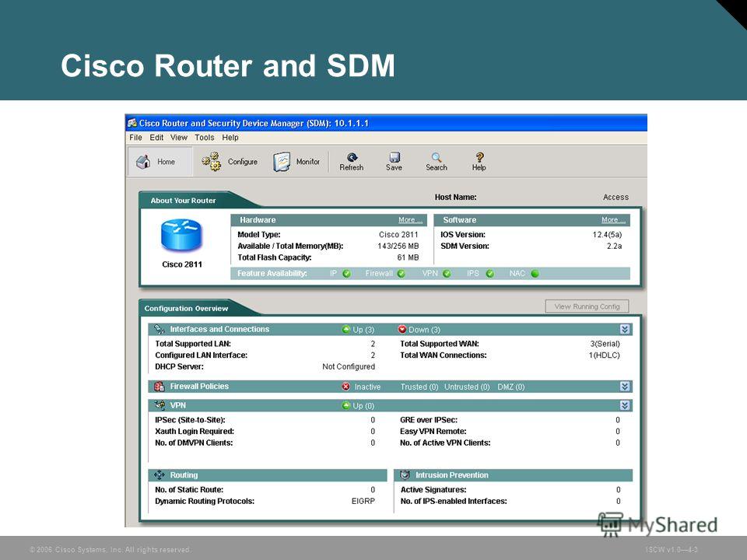Viewport: 747px width, 560px height.
Task: Click the Intrusion Prevention shield icon
Action: 405,474
